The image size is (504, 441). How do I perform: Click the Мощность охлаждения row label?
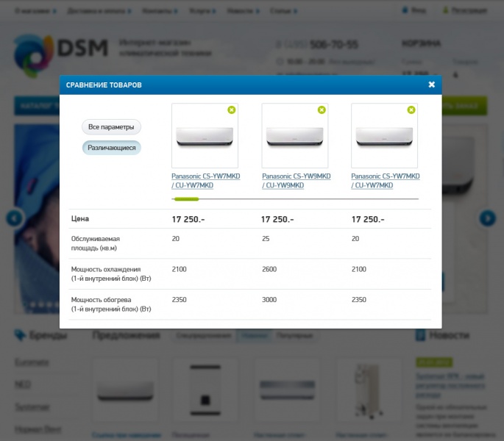[111, 273]
